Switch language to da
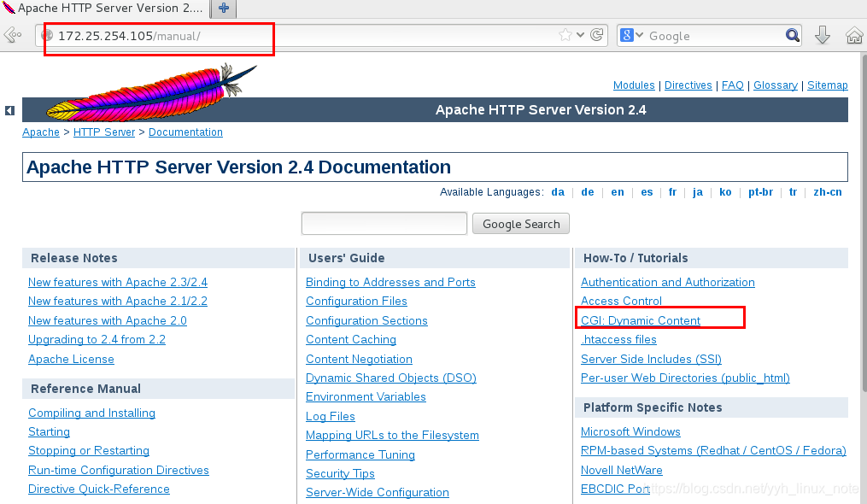The width and height of the screenshot is (867, 504). point(558,192)
